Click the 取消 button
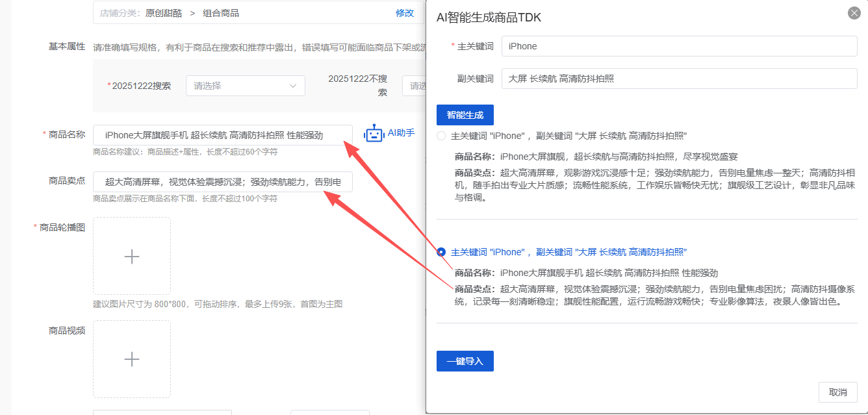This screenshot has height=415, width=868. [838, 392]
